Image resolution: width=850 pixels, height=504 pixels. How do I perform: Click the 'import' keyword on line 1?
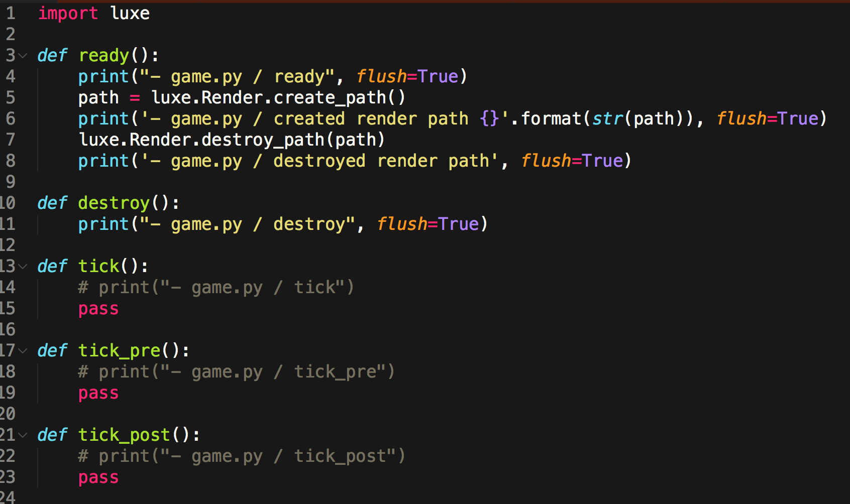[68, 14]
